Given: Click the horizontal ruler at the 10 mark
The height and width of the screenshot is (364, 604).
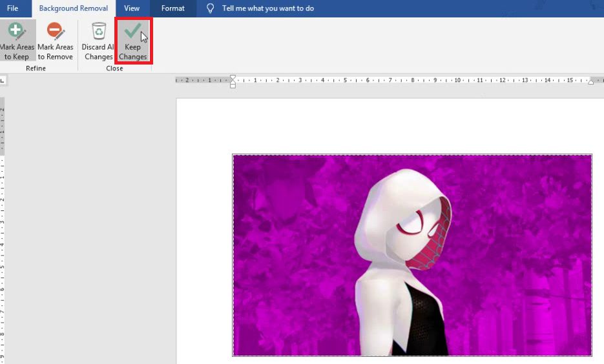Looking at the screenshot, I should pos(457,81).
